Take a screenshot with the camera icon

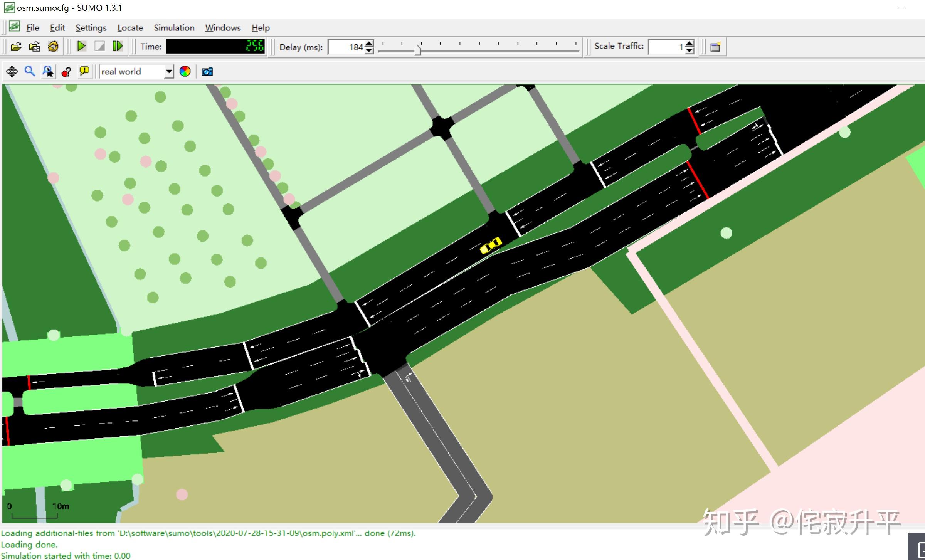coord(207,72)
